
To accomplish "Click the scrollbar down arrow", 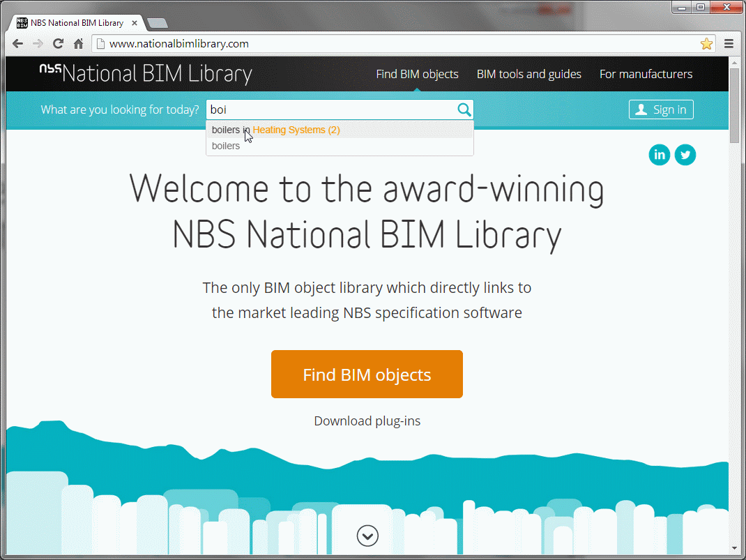I will click(735, 548).
